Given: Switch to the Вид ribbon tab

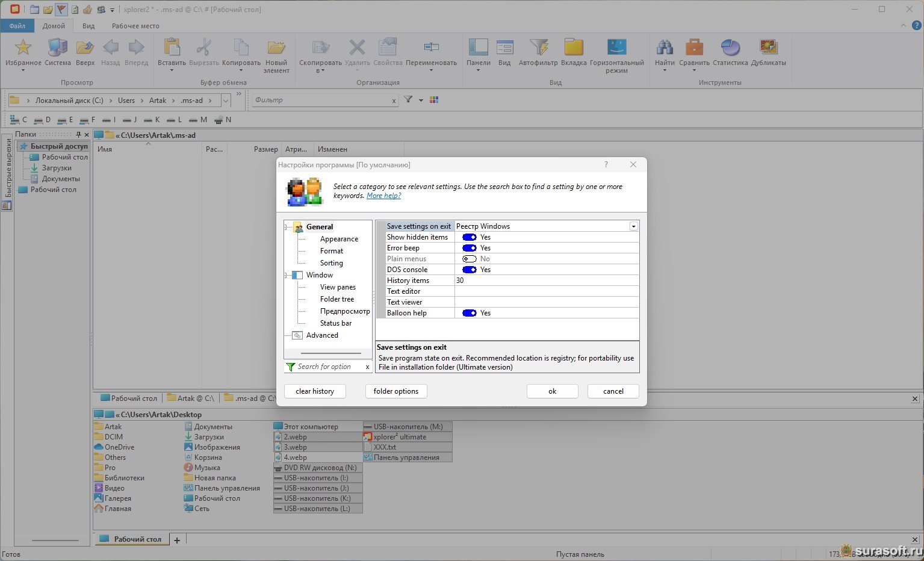Looking at the screenshot, I should click(88, 26).
